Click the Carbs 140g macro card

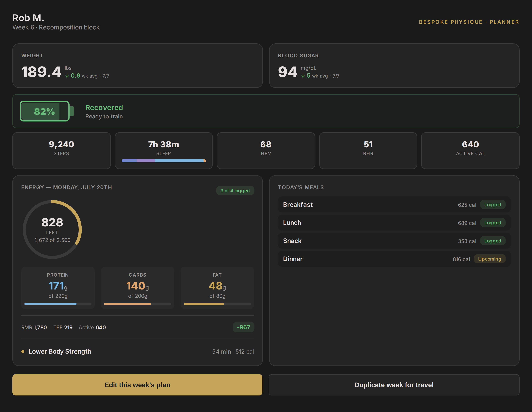[x=138, y=288]
